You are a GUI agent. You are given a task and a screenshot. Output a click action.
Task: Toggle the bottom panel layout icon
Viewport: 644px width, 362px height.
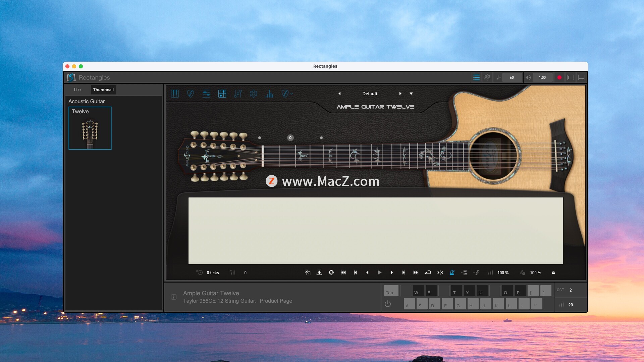pos(582,77)
